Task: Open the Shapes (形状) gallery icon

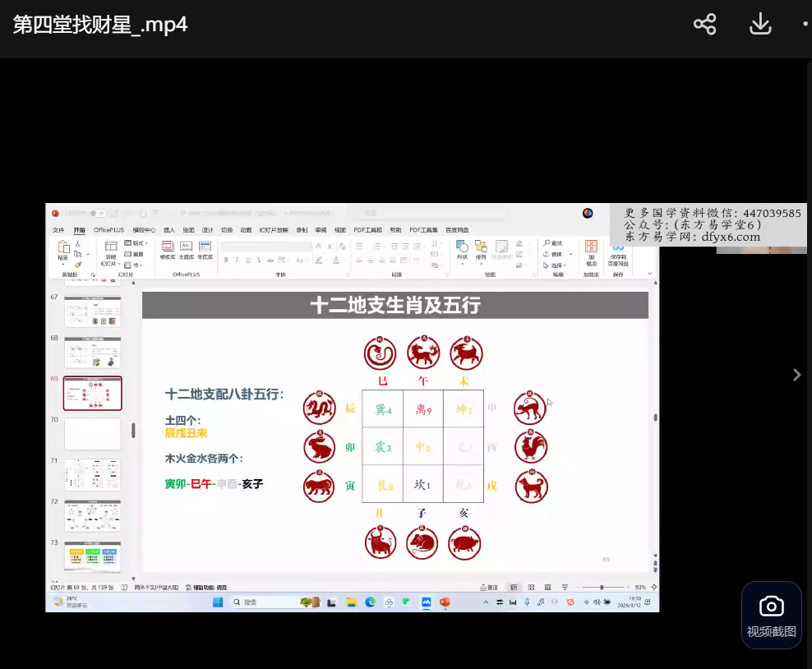Action: tap(462, 249)
